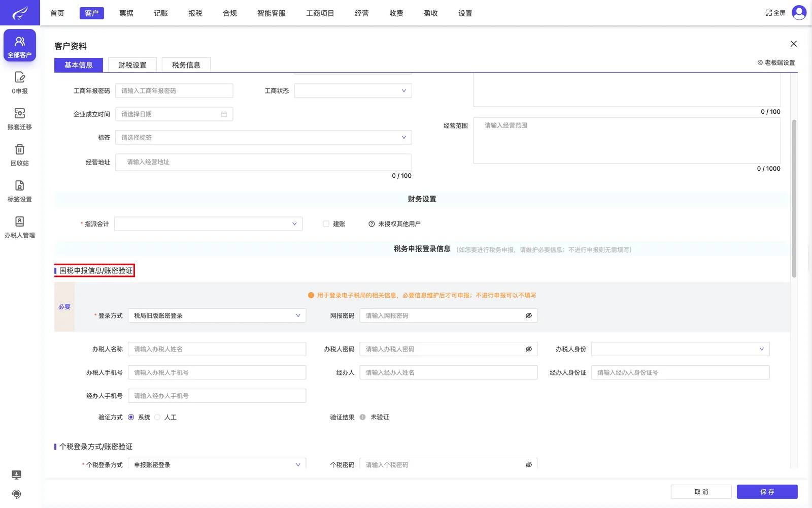Viewport: 812px width, 508px height.
Task: Click the 未授权其他用户 help icon
Action: pos(371,224)
